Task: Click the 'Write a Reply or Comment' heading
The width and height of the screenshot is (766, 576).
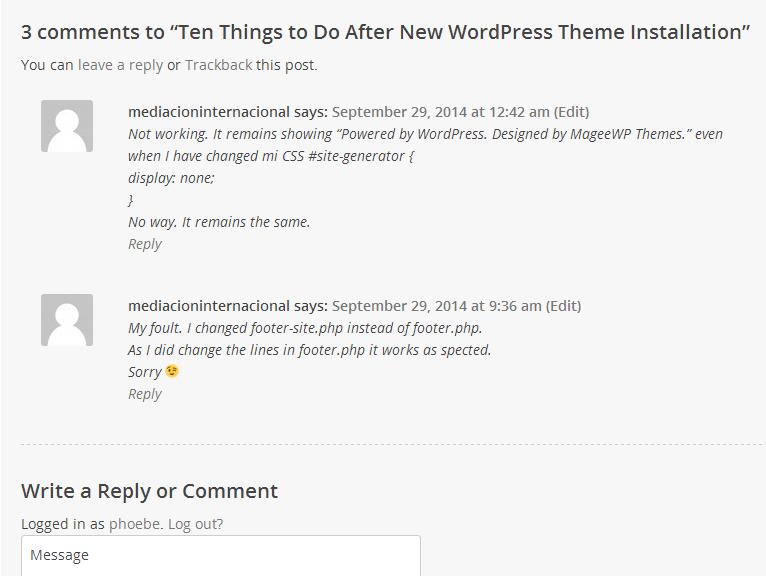Action: click(x=149, y=491)
